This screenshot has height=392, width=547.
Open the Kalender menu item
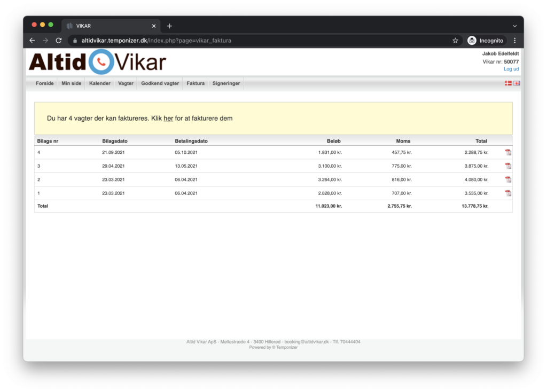[x=100, y=83]
